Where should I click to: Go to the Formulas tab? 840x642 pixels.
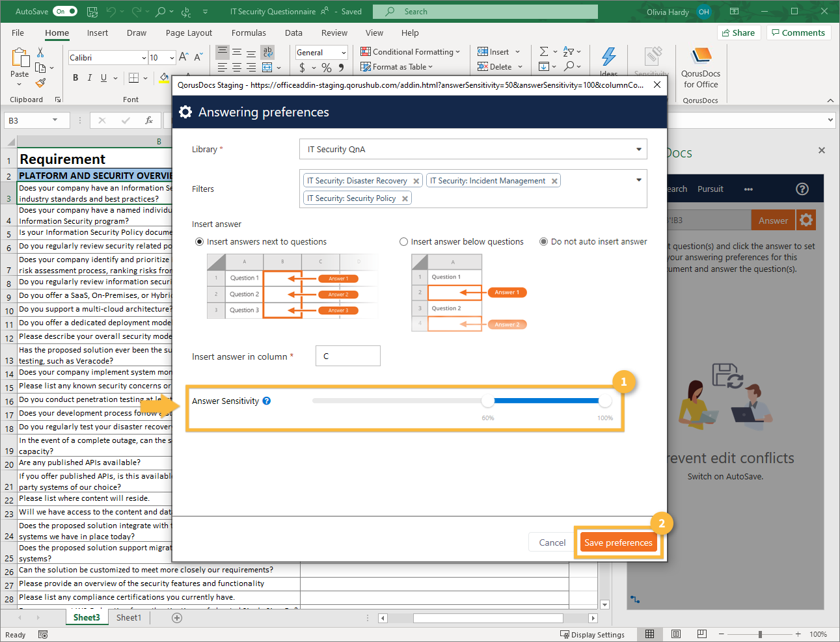coord(249,33)
